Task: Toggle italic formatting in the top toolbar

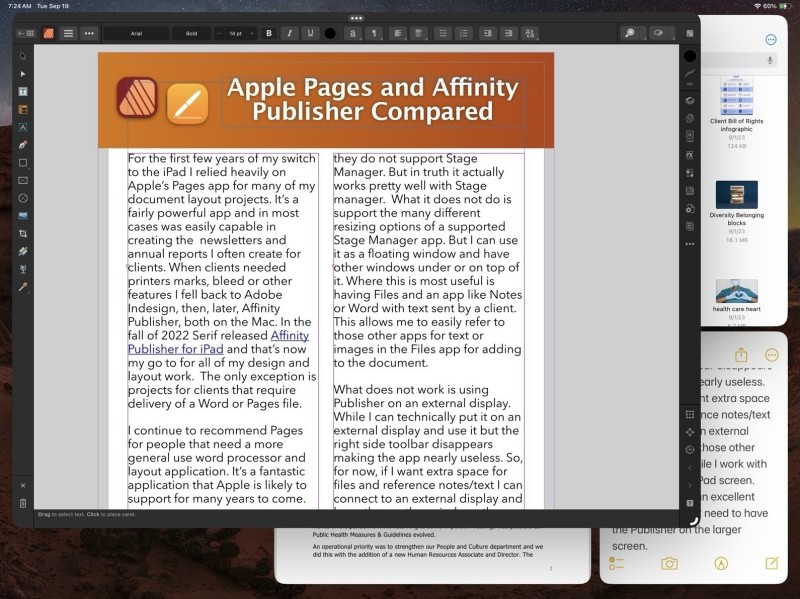Action: coord(290,33)
